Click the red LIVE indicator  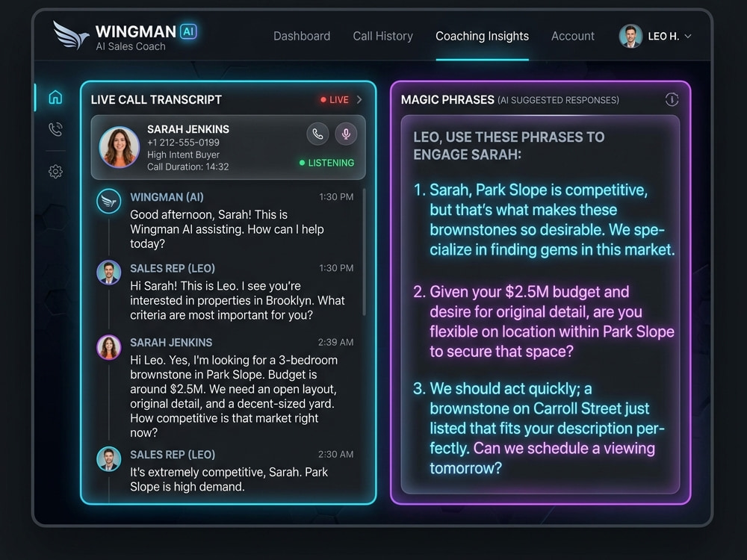pyautogui.click(x=335, y=99)
